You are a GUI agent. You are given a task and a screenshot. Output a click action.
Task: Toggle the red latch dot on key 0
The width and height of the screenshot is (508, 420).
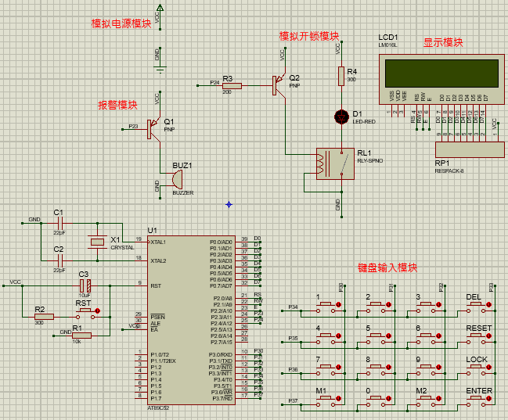[389, 398]
